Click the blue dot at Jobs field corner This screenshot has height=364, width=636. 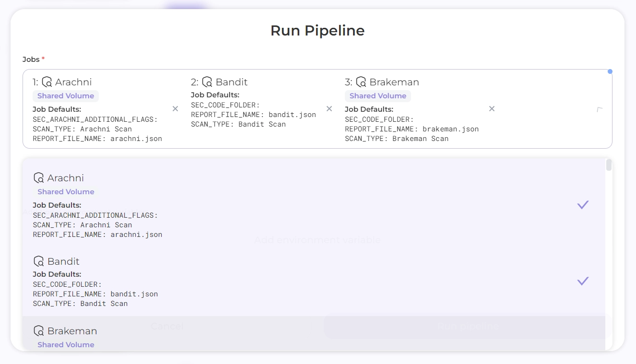click(x=610, y=71)
